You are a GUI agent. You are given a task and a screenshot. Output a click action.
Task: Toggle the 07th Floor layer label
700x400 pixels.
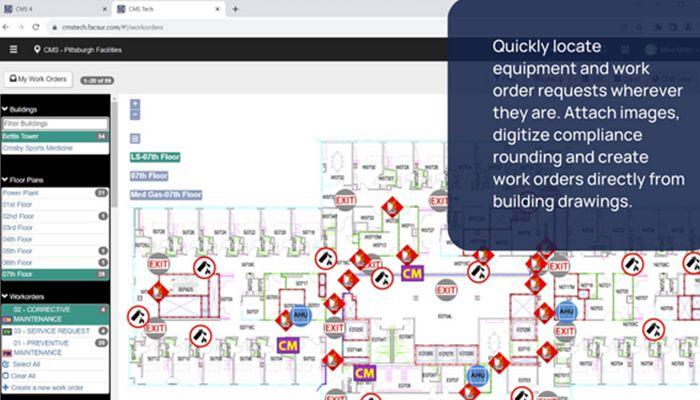(x=149, y=176)
